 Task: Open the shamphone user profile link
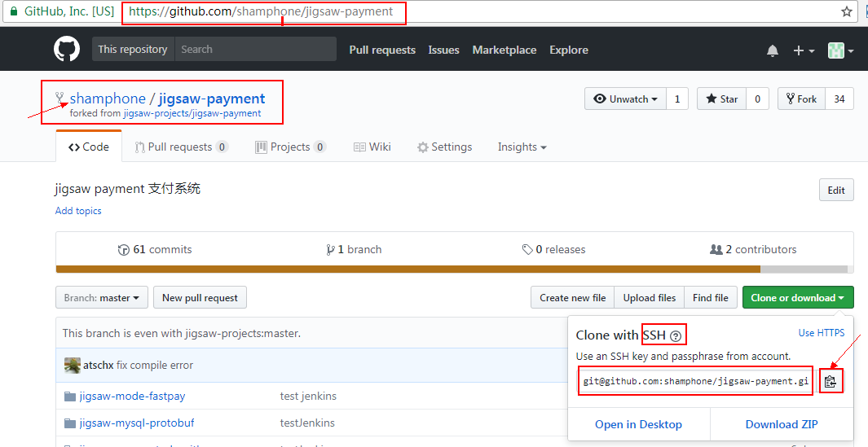pos(108,99)
